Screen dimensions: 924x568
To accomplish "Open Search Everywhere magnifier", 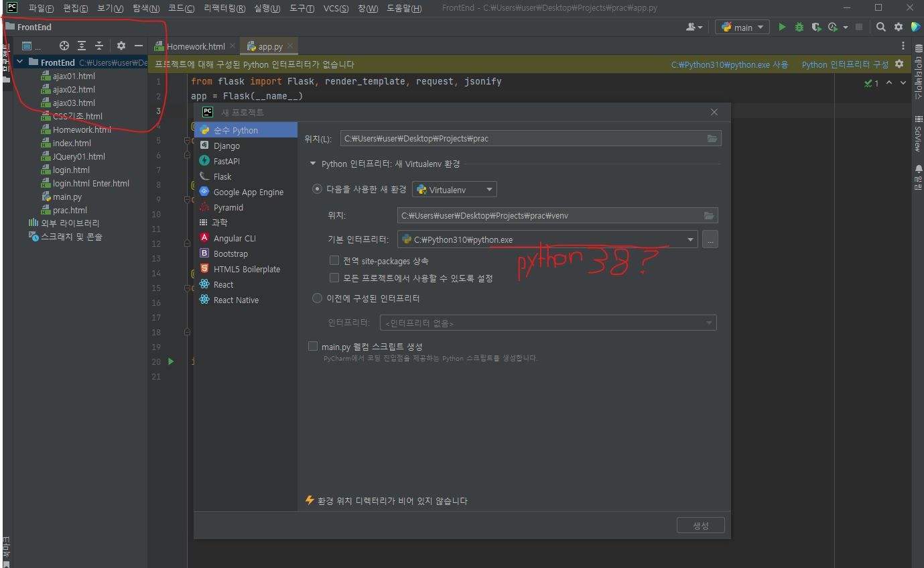I will (x=881, y=27).
